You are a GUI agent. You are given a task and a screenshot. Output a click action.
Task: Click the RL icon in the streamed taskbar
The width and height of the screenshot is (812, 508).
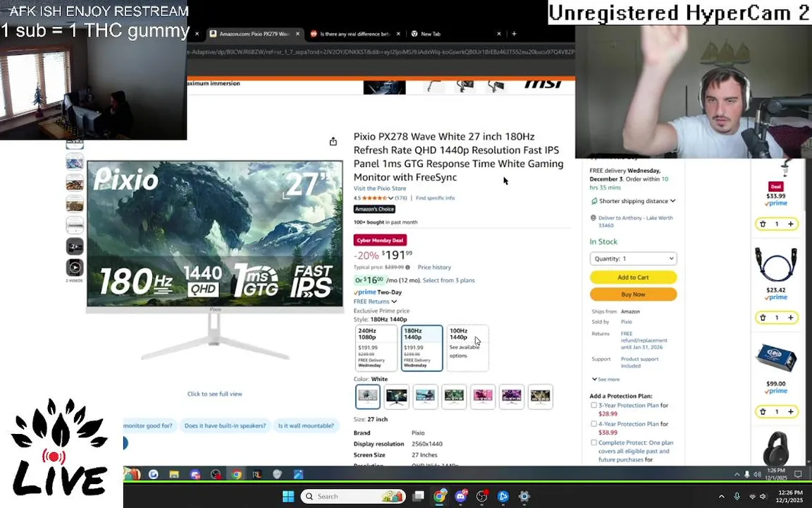tap(257, 474)
